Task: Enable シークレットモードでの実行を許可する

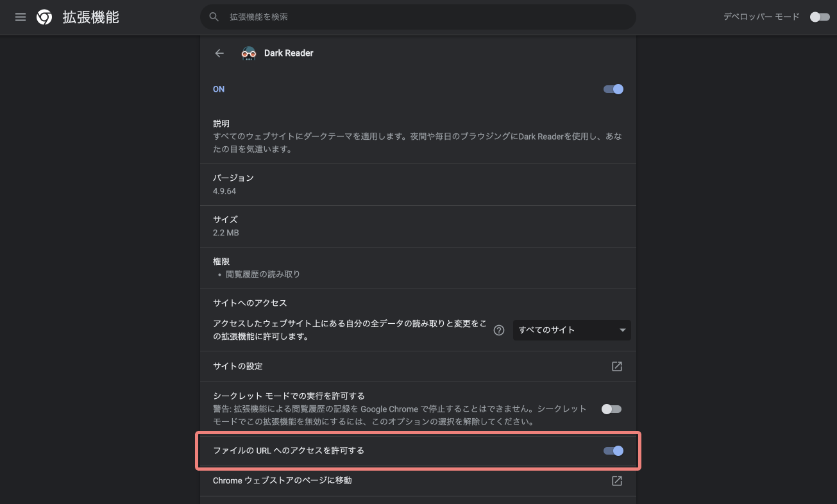Action: (611, 408)
